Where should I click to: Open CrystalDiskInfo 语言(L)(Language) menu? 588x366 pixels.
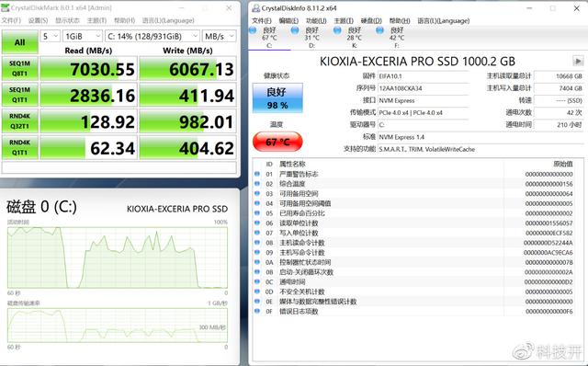click(443, 20)
